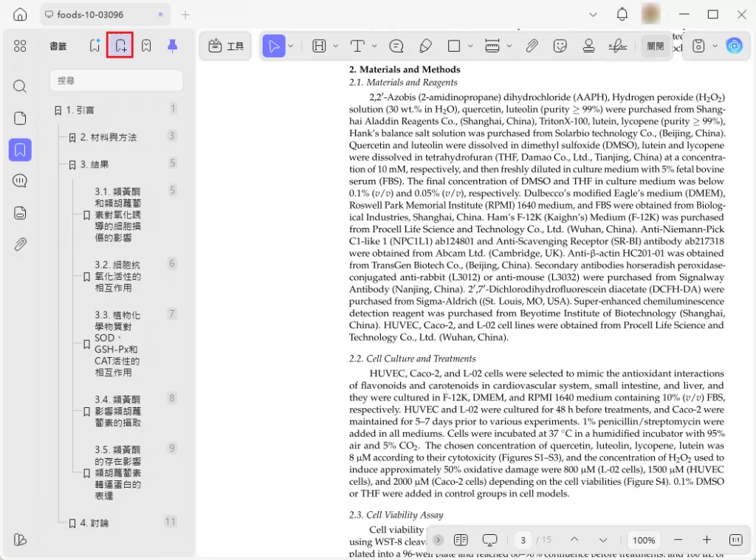Open the page thumbnails panel
This screenshot has width=756, height=560.
20,118
